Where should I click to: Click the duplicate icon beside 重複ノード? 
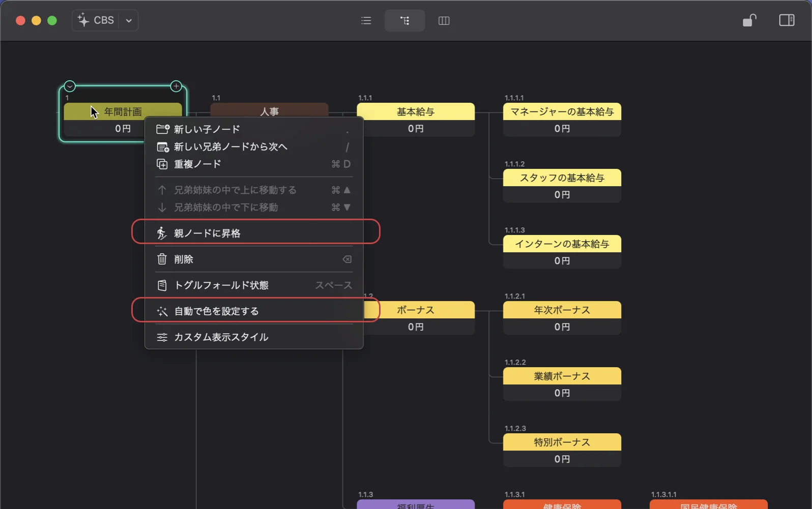coord(162,164)
